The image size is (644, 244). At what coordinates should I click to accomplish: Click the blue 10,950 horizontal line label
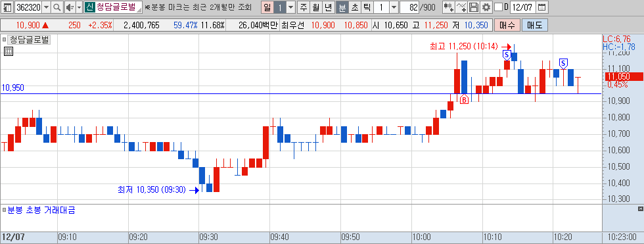(x=12, y=87)
